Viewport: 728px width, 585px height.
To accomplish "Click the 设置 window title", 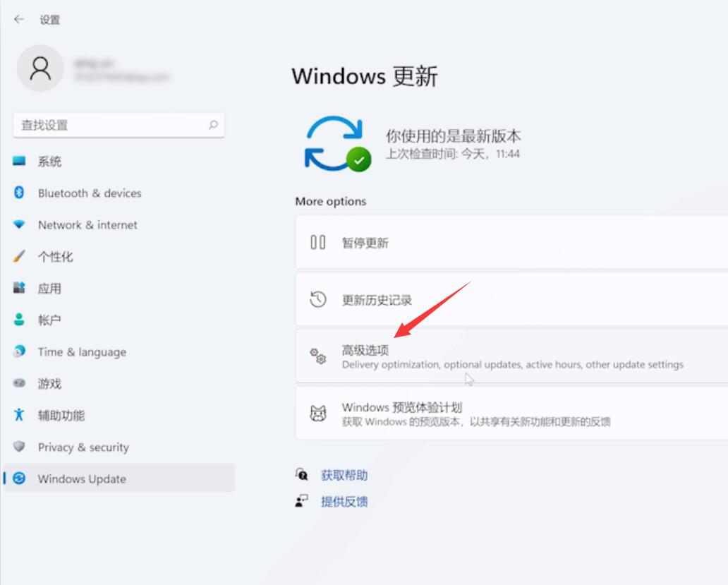I will 49,20.
